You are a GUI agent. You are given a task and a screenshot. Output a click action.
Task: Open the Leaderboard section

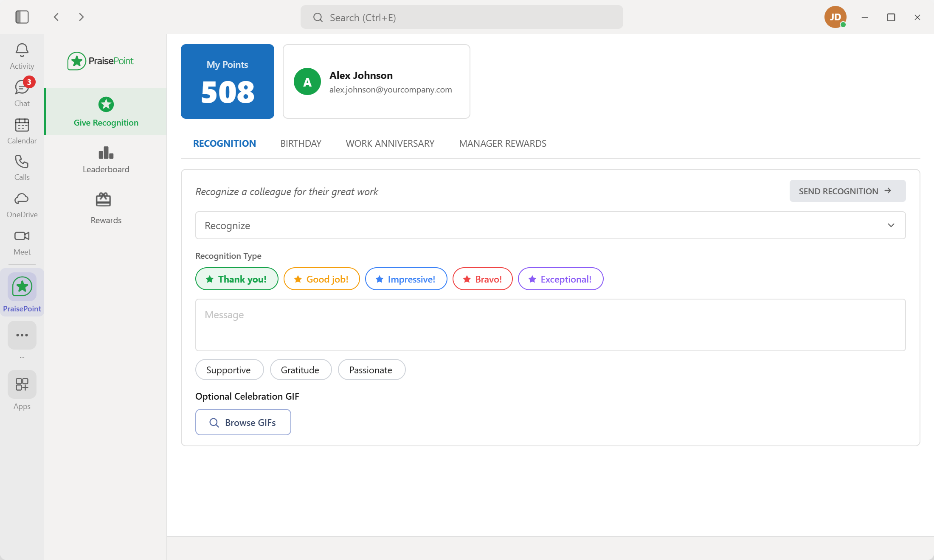(106, 160)
